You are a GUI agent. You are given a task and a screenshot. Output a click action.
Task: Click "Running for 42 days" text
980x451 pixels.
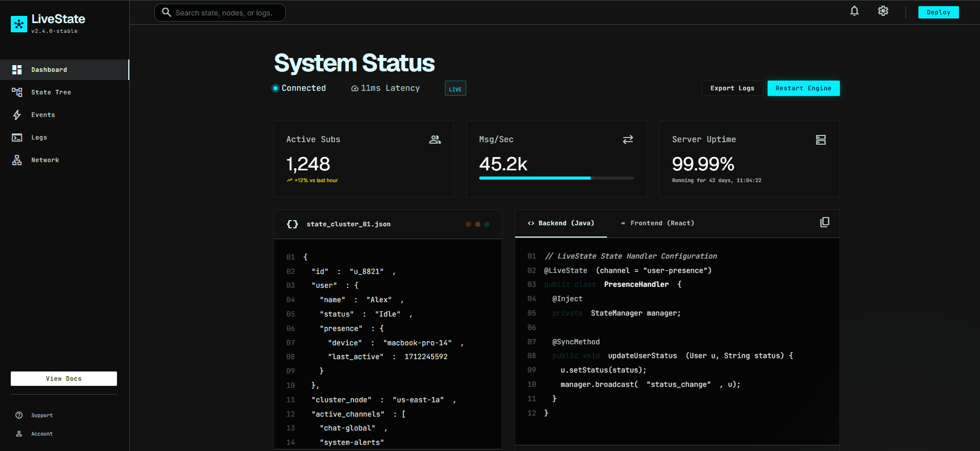[717, 181]
